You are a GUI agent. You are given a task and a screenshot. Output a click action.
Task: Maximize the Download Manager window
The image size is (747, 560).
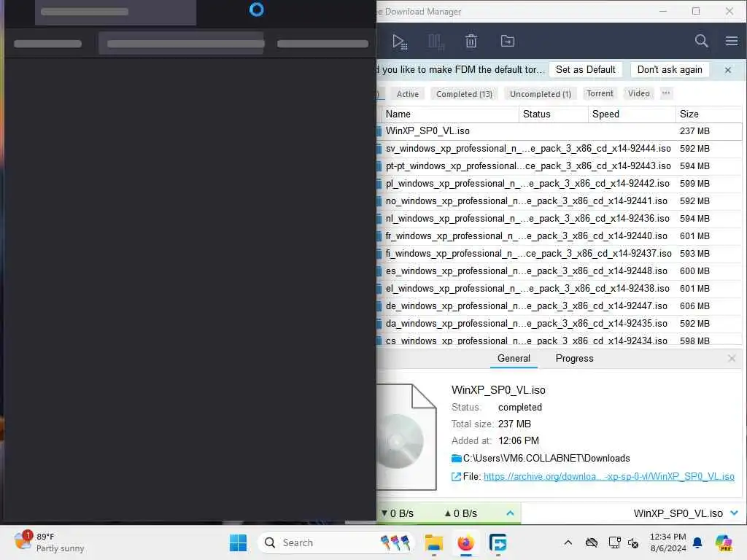pos(695,11)
